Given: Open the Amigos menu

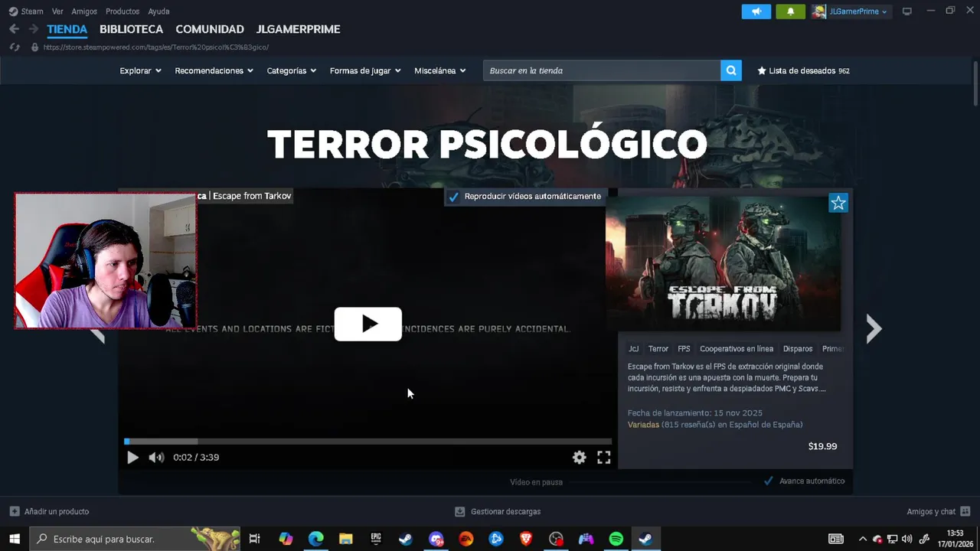Looking at the screenshot, I should pos(84,11).
